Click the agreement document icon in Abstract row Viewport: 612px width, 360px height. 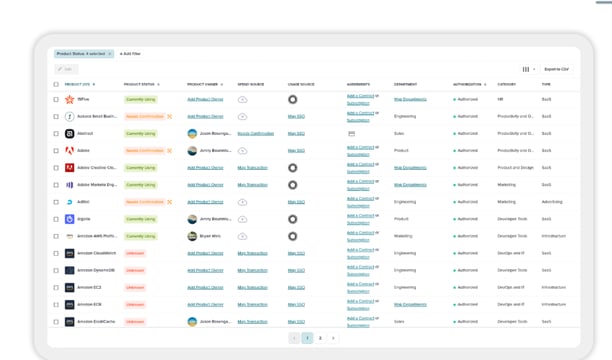[352, 134]
